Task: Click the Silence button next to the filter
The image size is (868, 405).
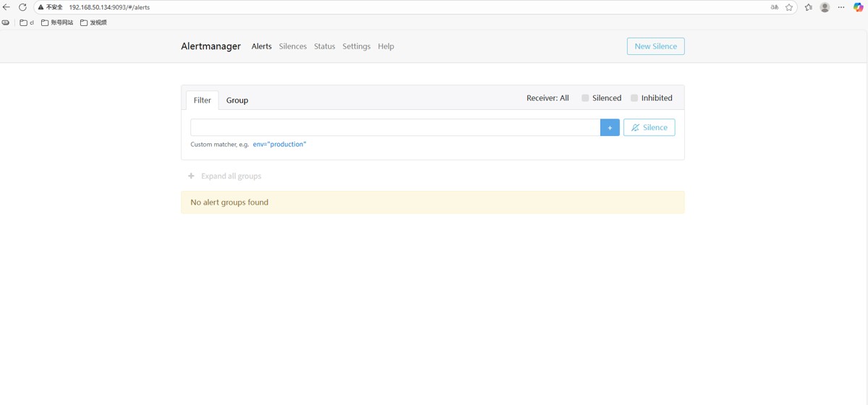Action: pos(649,127)
